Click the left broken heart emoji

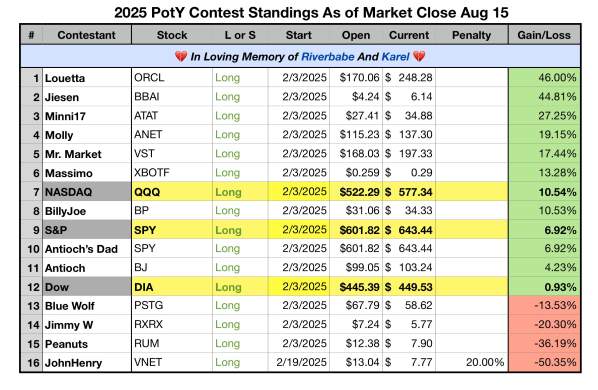coord(181,57)
